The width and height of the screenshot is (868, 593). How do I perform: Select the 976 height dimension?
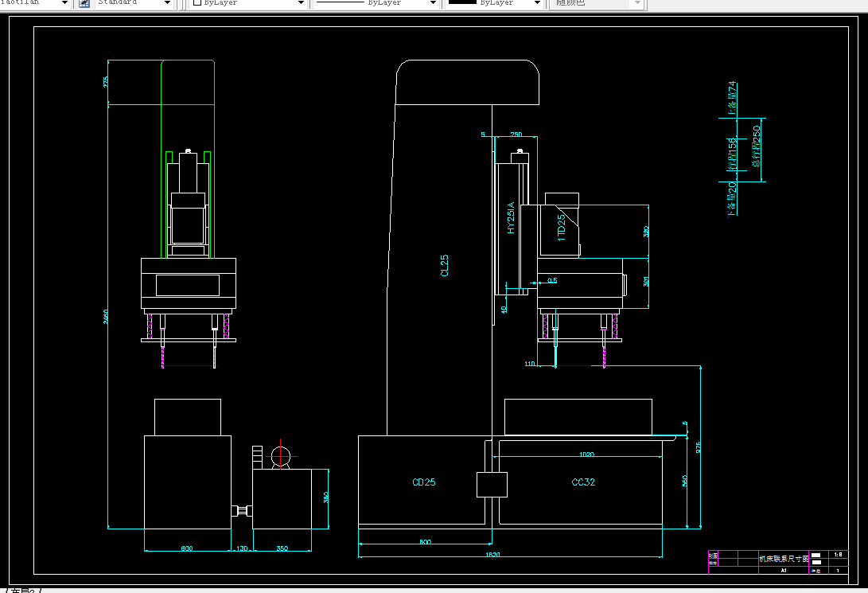(x=698, y=447)
